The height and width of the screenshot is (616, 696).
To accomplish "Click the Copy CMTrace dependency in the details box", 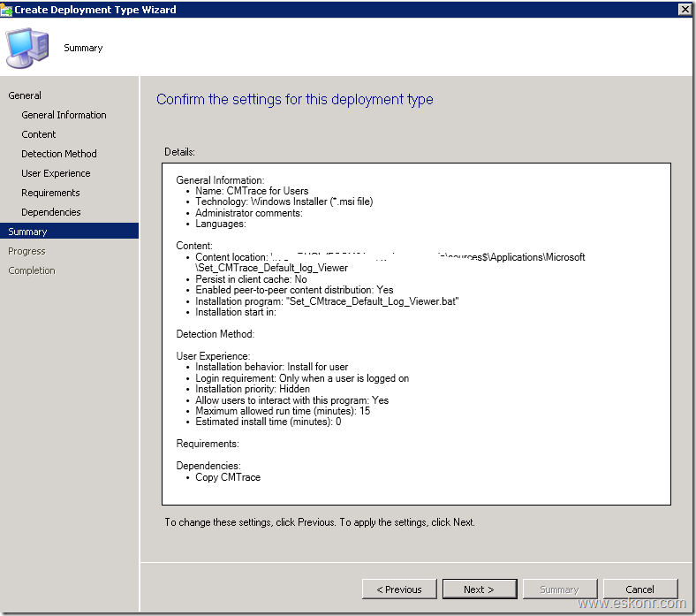I will 228,477.
